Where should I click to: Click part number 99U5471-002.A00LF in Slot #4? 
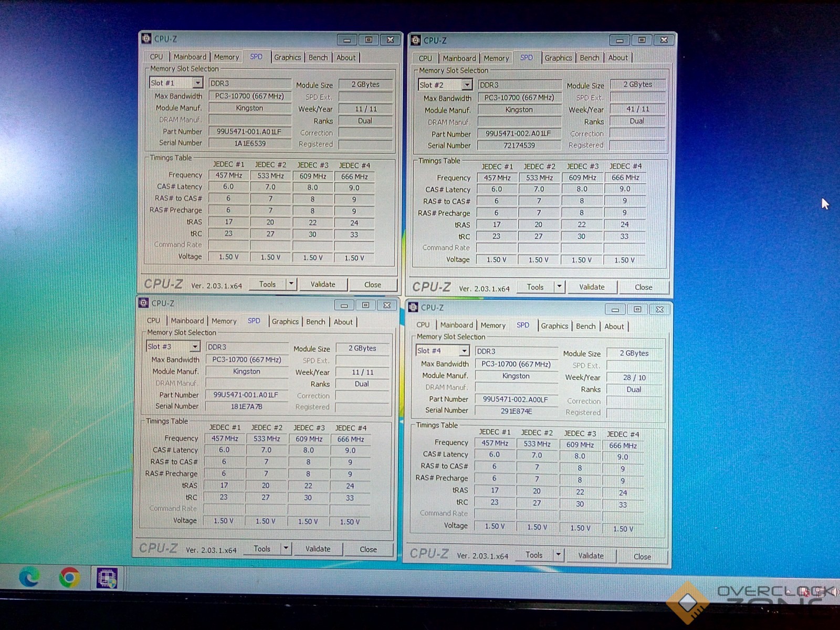click(x=516, y=399)
